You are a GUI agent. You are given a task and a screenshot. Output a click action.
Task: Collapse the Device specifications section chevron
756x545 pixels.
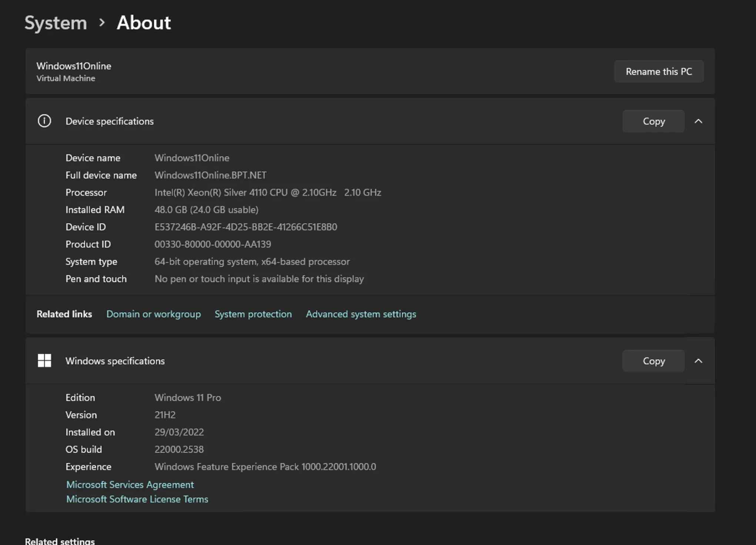click(698, 121)
